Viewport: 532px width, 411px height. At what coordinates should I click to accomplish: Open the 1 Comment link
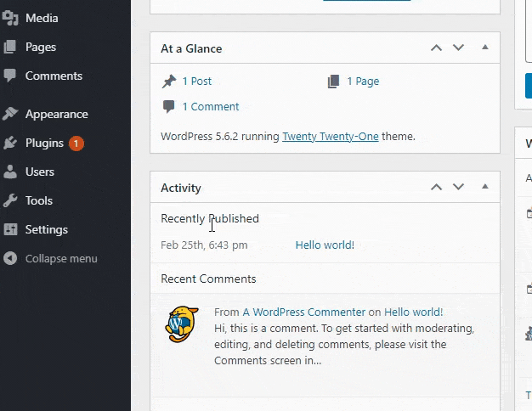click(x=211, y=107)
